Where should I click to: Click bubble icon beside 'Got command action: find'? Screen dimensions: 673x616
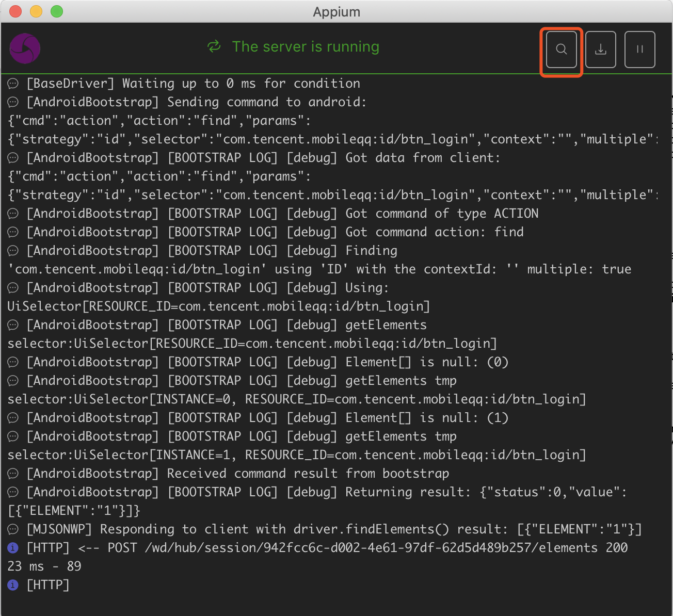pos(13,232)
